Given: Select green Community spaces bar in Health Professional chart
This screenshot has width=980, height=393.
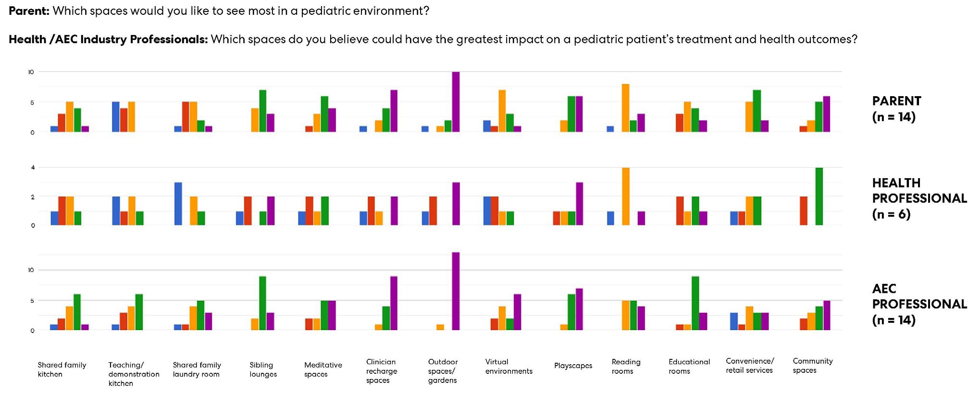Looking at the screenshot, I should 819,196.
